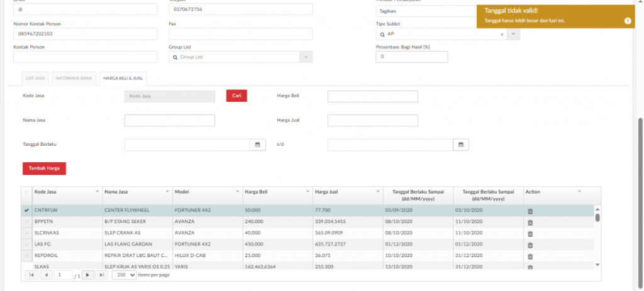Open the s/d end date calendar picker
This screenshot has height=291, width=644.
point(460,145)
